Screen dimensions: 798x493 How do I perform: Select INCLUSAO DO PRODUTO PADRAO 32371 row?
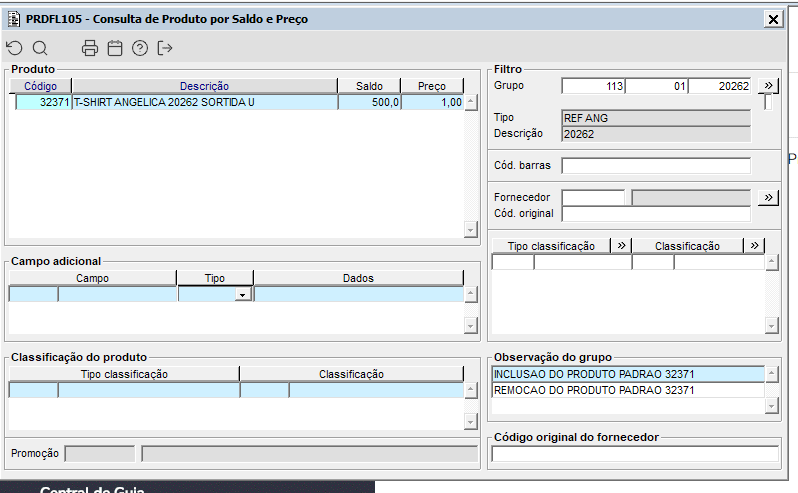[628, 374]
